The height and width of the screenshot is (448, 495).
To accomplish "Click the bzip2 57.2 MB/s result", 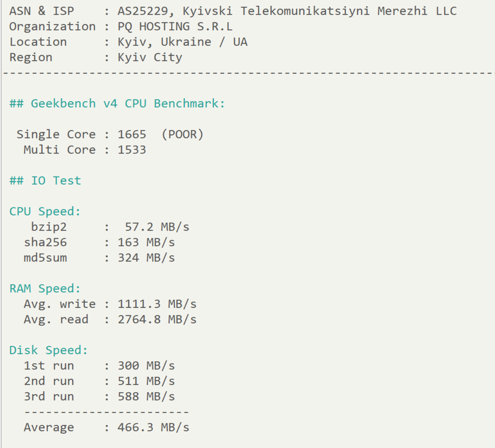I will tap(157, 227).
